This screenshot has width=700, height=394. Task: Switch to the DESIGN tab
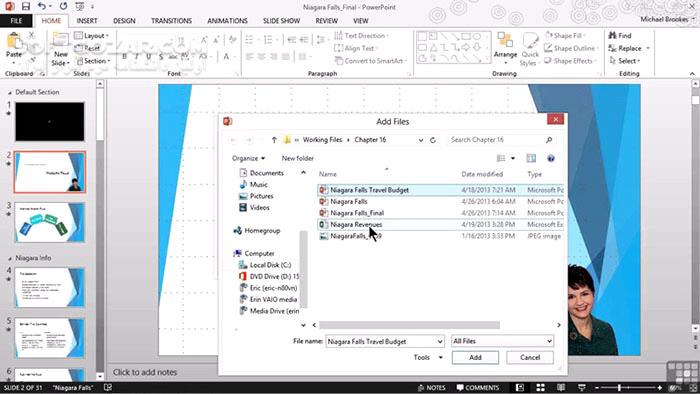point(124,21)
